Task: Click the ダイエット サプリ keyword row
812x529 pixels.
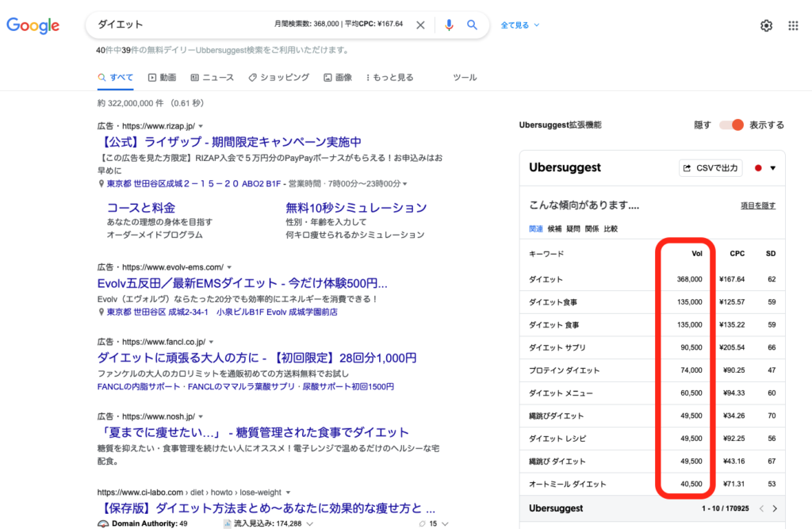Action: [x=652, y=347]
